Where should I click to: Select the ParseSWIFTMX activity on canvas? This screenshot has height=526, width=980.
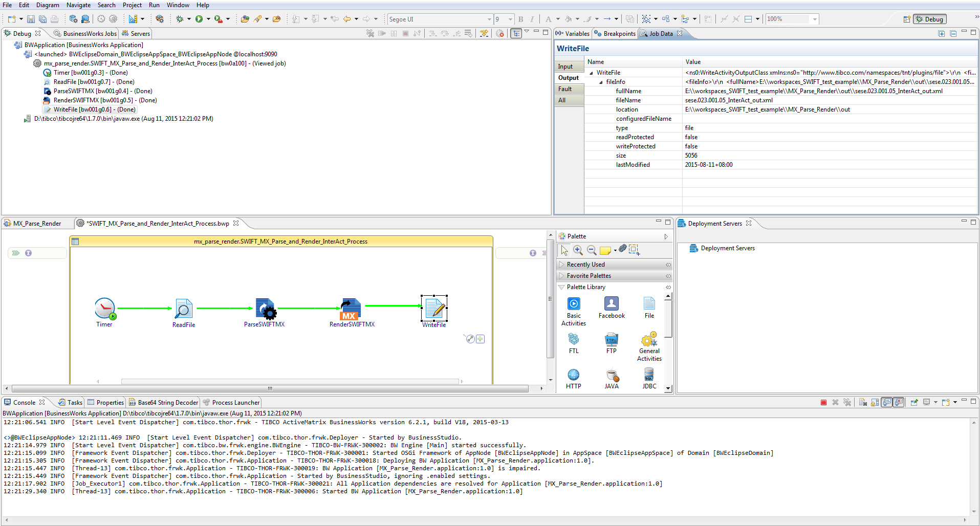click(265, 313)
